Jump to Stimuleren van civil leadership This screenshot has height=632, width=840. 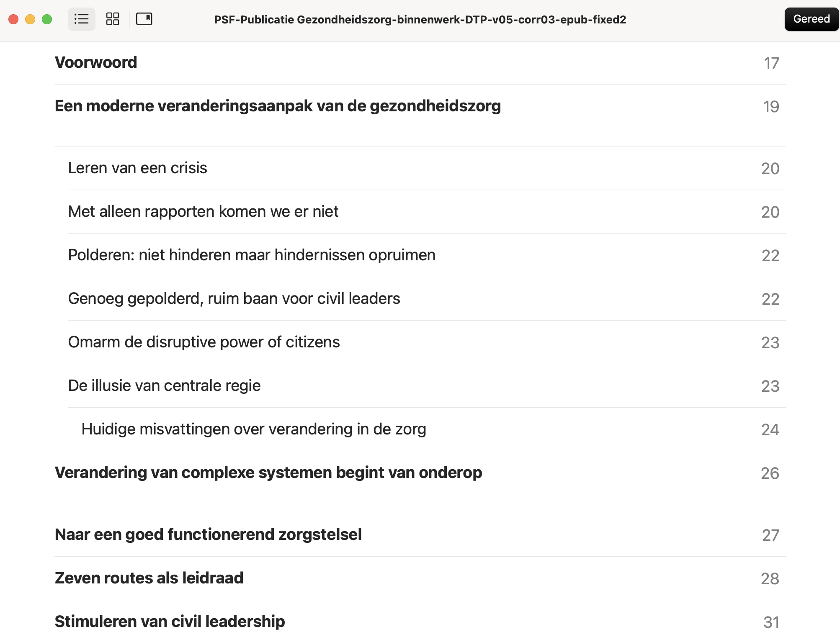170,622
